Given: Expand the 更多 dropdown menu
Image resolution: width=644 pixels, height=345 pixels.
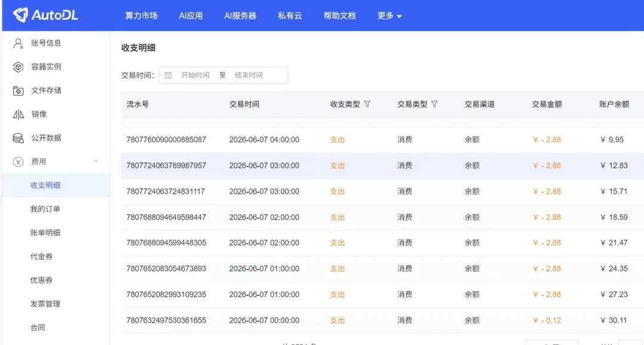Looking at the screenshot, I should point(389,16).
